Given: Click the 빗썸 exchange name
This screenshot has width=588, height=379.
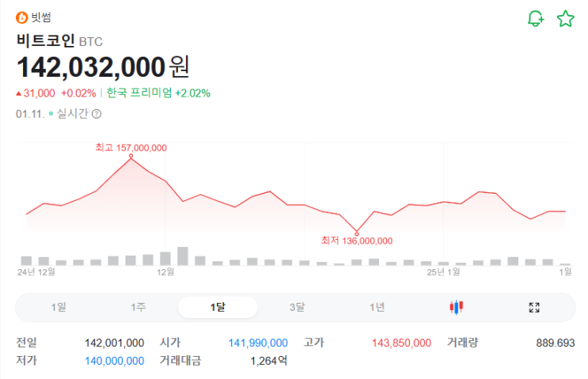Looking at the screenshot, I should pyautogui.click(x=41, y=18).
